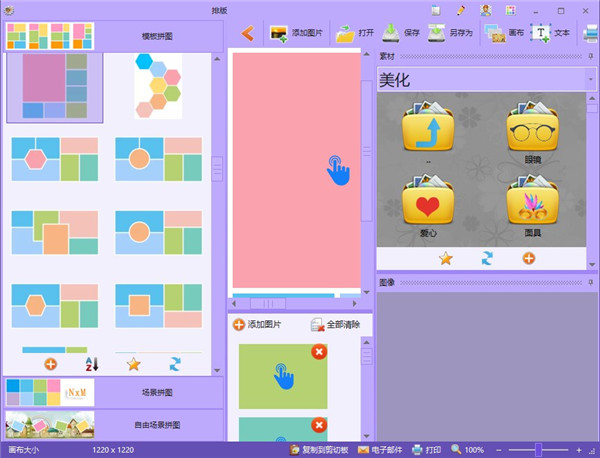Screen dimensions: 600x458
Task: Click 复制到剪切板 in status bar
Action: (318, 450)
